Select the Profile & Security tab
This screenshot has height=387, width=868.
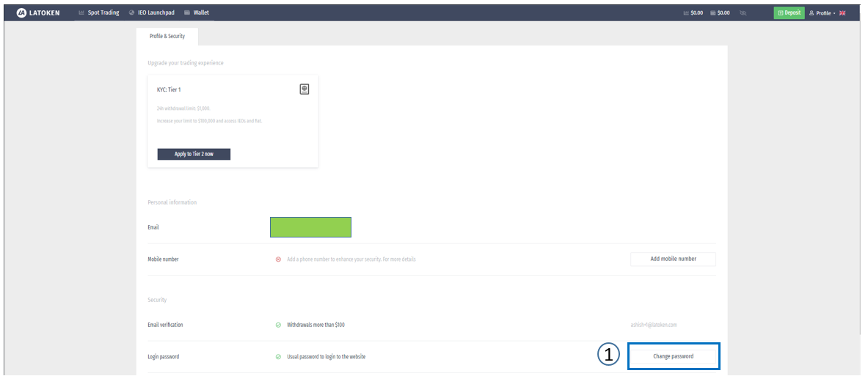167,36
